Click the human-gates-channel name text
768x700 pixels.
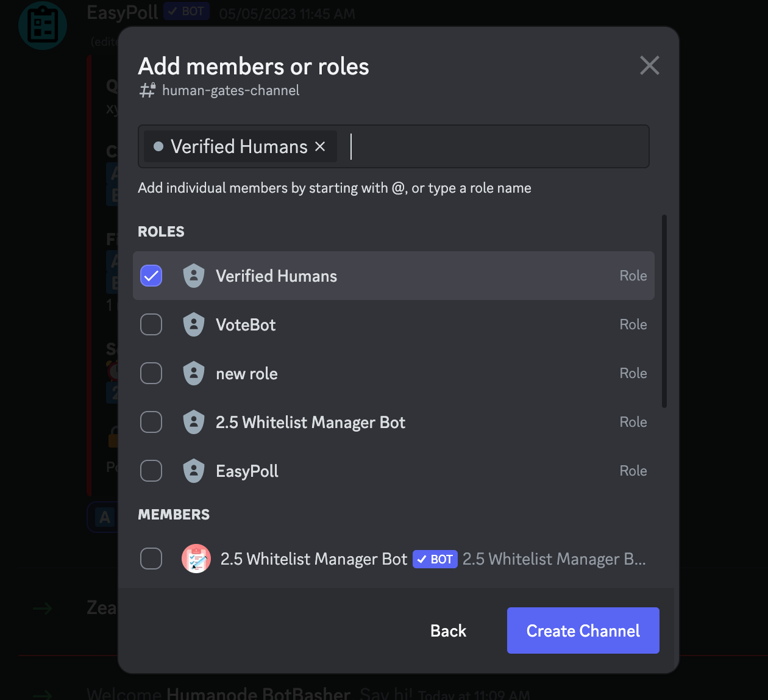click(x=230, y=90)
